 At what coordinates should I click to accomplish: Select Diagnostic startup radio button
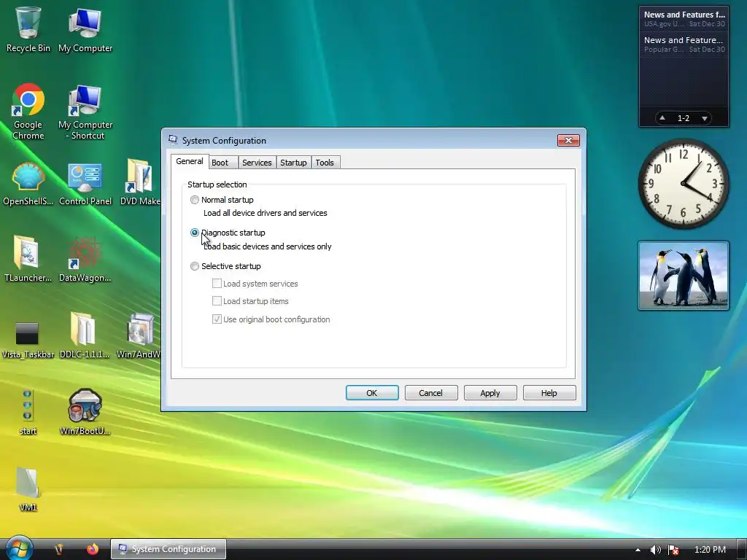point(194,233)
